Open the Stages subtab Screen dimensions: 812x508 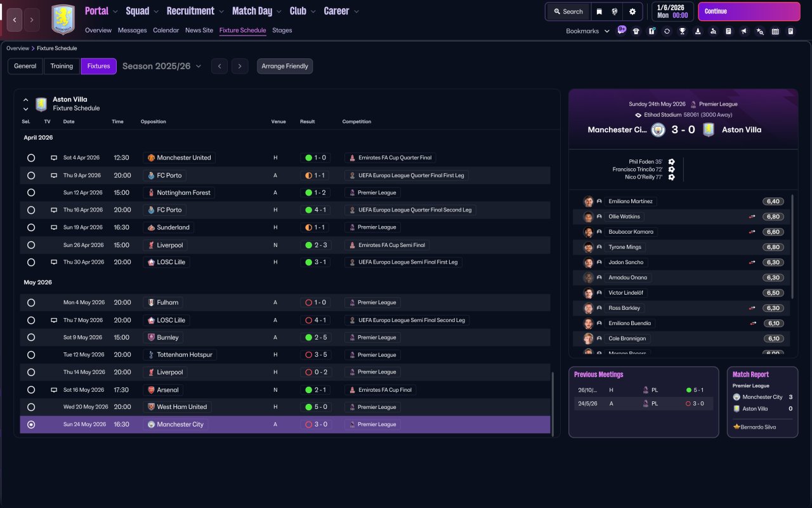[x=282, y=30]
